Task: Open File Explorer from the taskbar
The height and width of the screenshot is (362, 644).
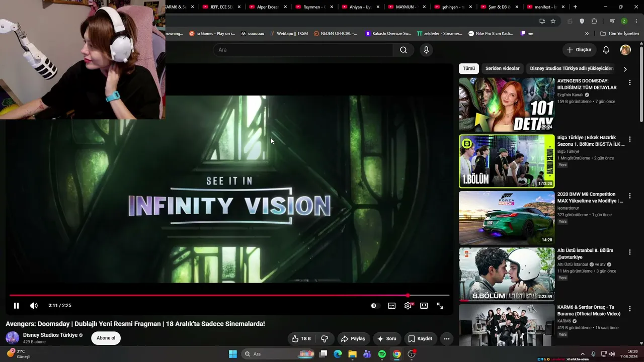Action: (352, 354)
